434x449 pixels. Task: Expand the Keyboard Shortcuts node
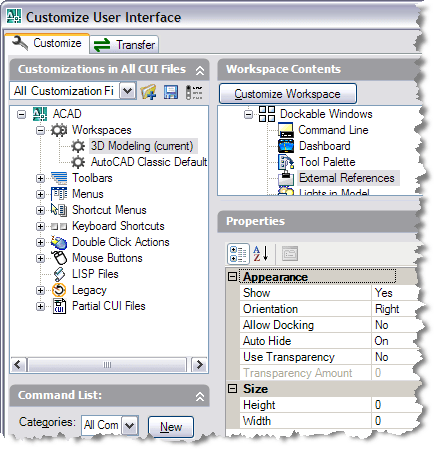point(40,226)
